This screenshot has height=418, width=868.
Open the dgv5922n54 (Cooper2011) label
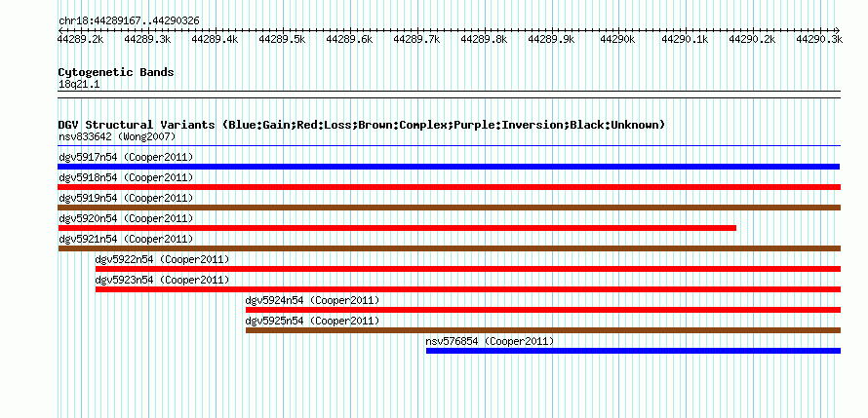[x=162, y=259]
